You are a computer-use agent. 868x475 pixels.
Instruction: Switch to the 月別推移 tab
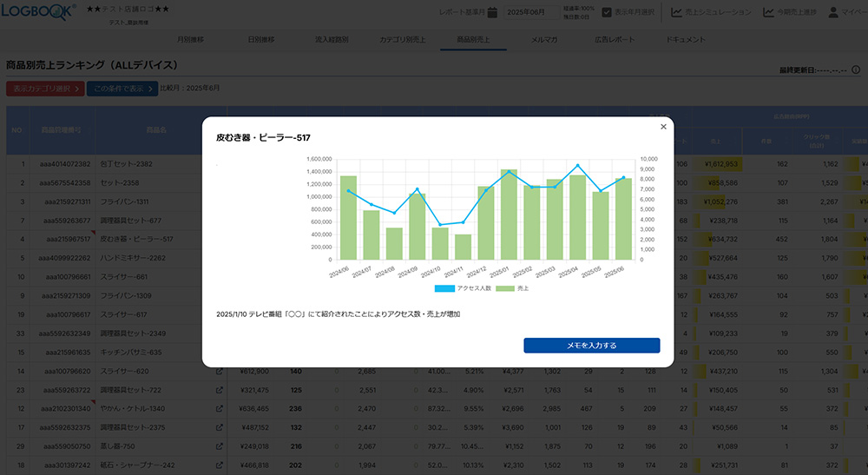[190, 40]
